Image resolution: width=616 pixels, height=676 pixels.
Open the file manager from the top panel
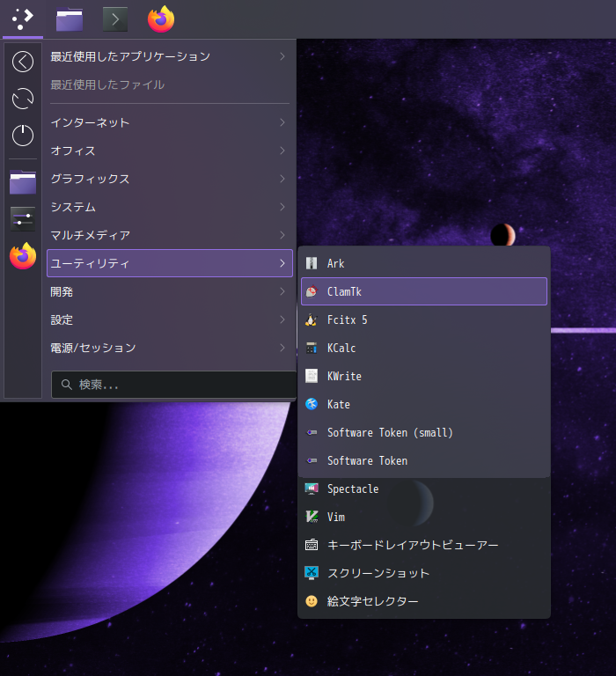coord(70,19)
